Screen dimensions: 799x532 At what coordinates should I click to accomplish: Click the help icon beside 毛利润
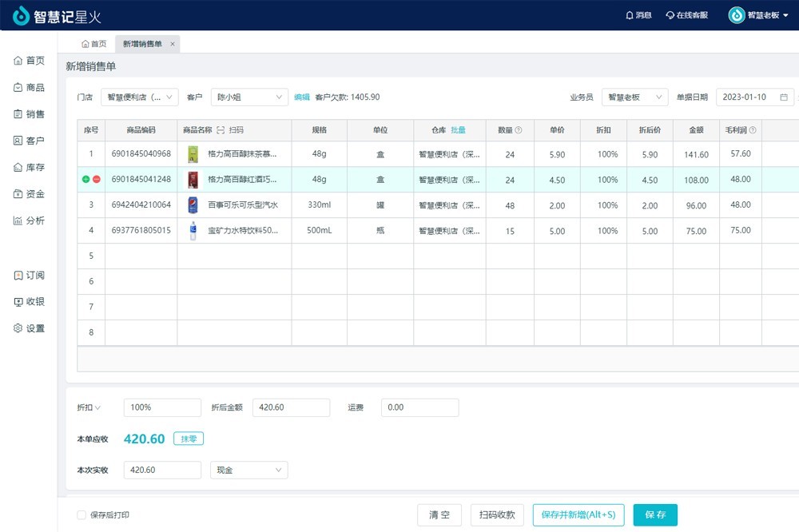(x=752, y=130)
